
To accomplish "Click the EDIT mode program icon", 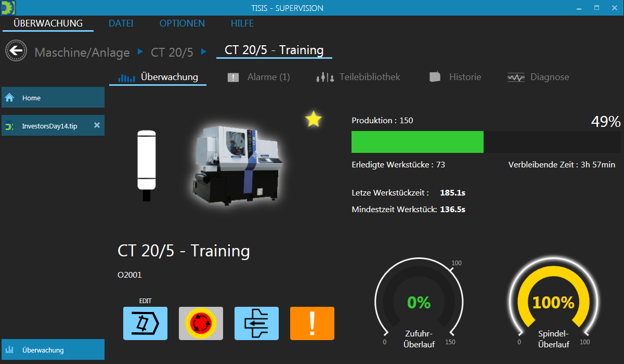I will [145, 323].
